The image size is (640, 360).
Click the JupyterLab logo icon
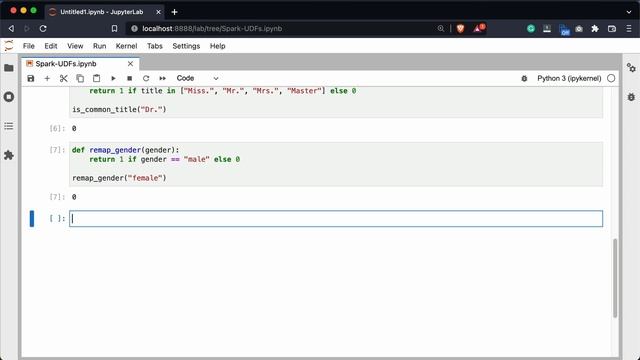tap(9, 46)
